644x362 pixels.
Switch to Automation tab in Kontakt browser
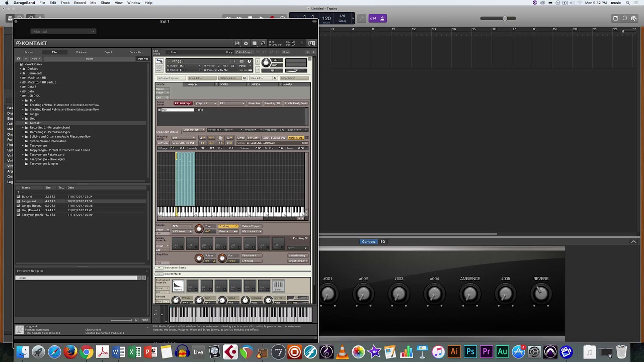(136, 52)
